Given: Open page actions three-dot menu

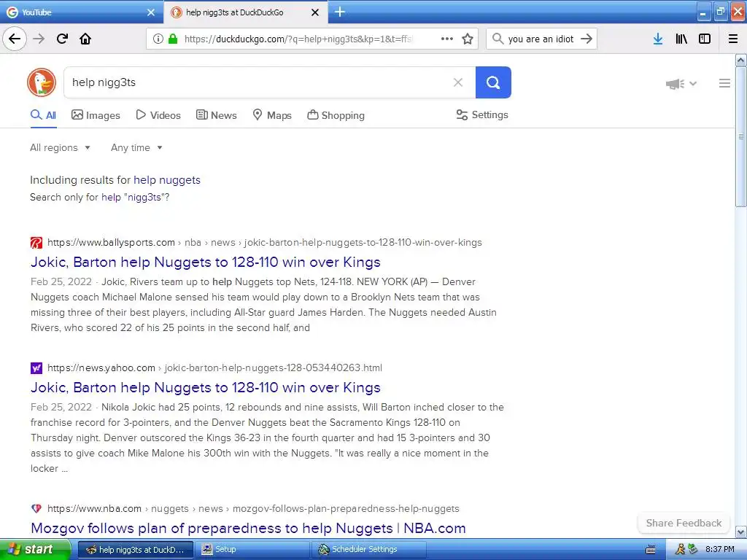Looking at the screenshot, I should click(447, 39).
